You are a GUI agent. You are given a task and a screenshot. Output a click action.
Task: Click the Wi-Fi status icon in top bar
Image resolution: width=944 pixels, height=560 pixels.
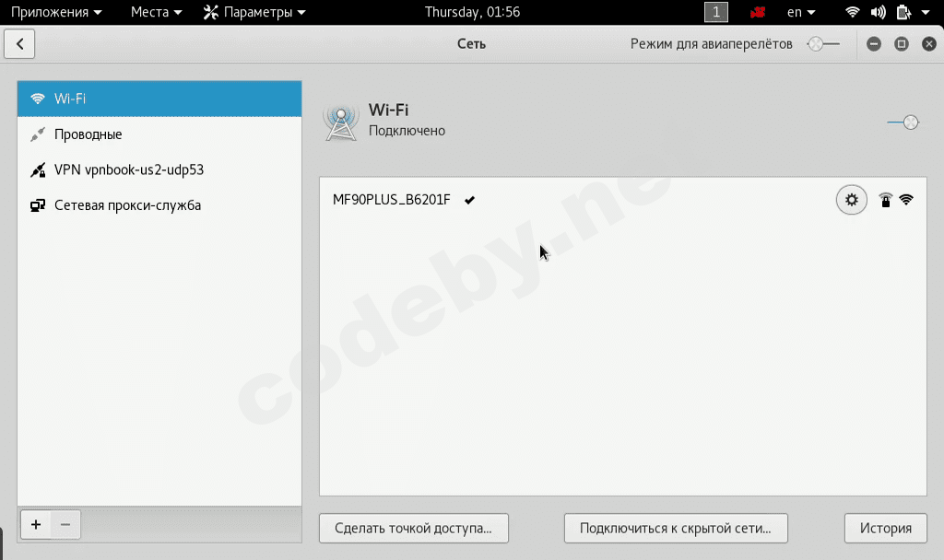(853, 12)
